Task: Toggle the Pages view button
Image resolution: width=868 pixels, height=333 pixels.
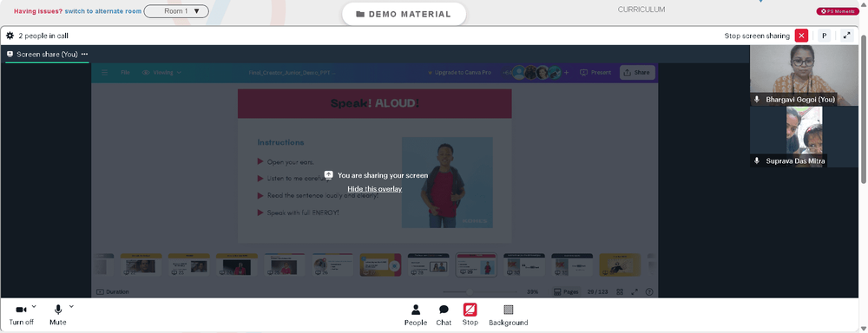Action: 566,291
